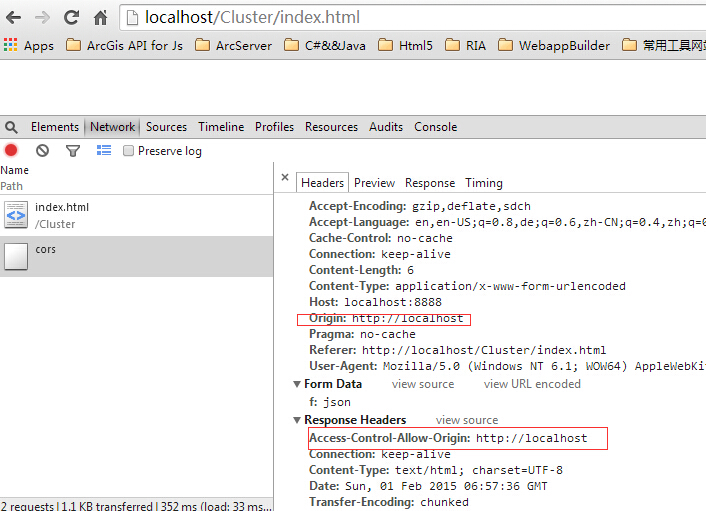The width and height of the screenshot is (706, 511).
Task: Switch to the Preview tab
Action: 374,183
